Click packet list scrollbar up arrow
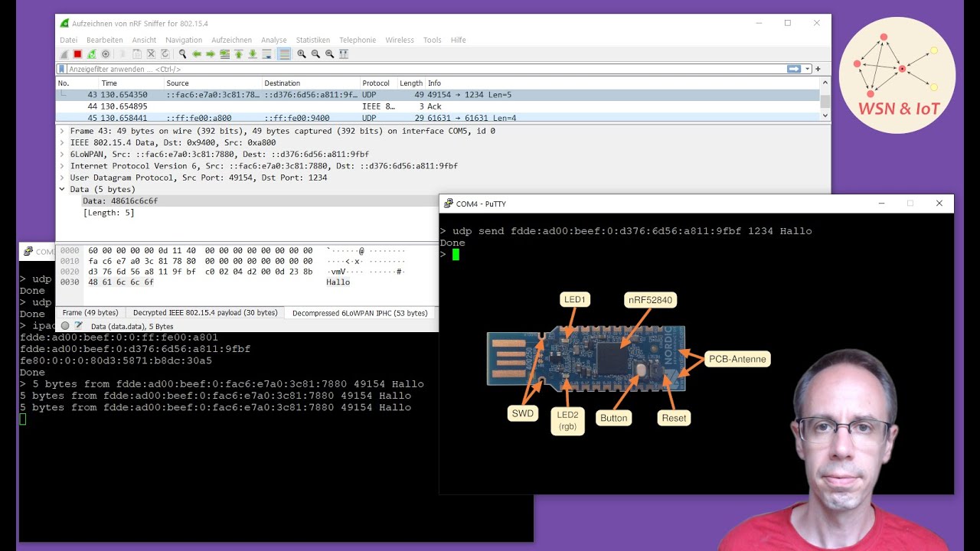 (825, 83)
